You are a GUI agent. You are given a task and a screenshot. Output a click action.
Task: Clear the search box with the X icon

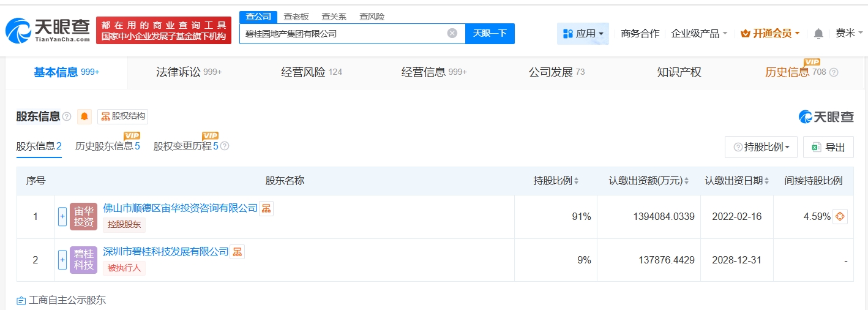point(452,34)
